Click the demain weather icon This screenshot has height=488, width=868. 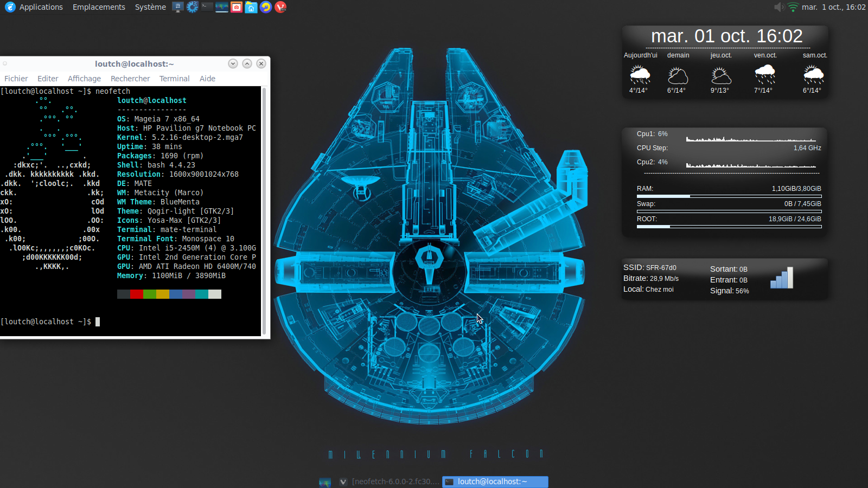(x=678, y=75)
